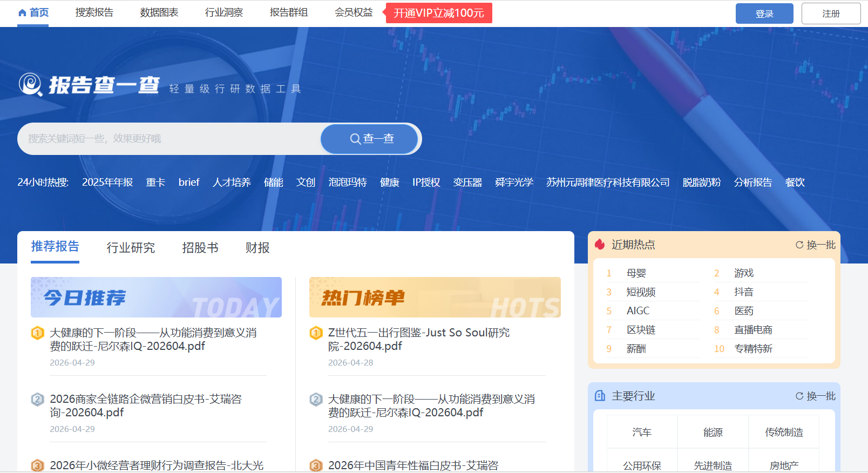Click rank 2 badge in 今日推荐 list
868x473 pixels.
coord(37,400)
